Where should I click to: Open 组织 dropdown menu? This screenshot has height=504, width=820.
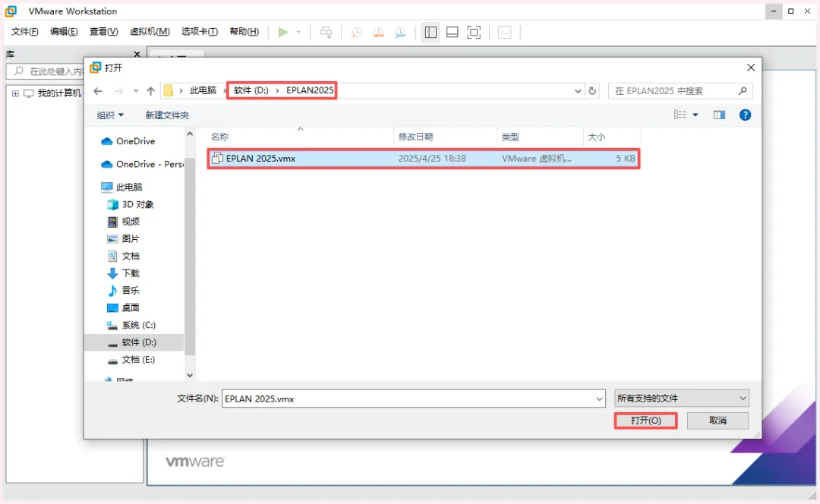(110, 115)
